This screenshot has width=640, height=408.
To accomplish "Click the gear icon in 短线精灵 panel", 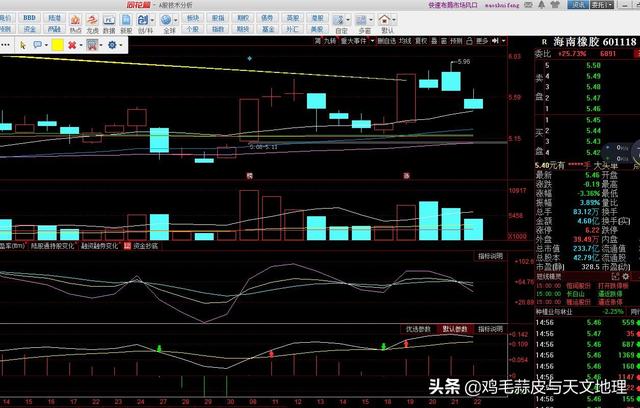I will (x=625, y=277).
